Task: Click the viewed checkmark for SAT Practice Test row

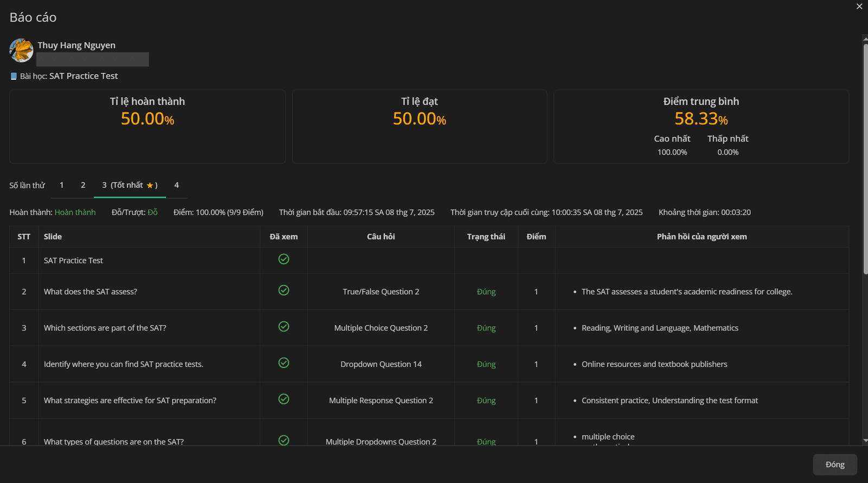Action: 284,259
